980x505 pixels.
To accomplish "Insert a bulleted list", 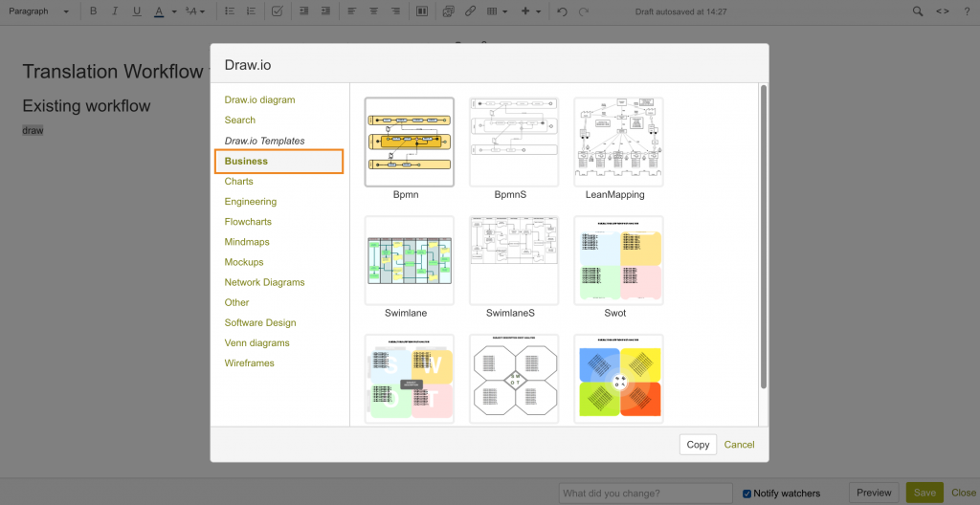I will [230, 11].
